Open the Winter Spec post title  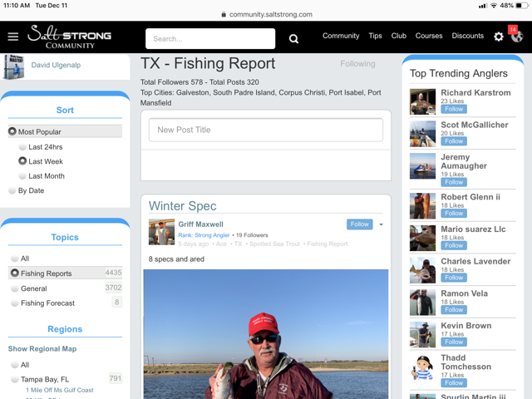click(183, 206)
